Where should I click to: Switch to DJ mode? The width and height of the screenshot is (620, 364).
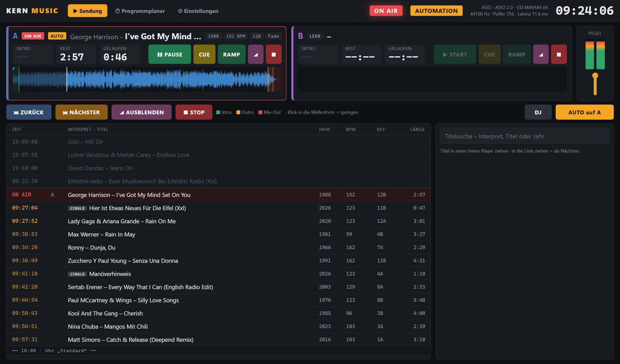[538, 112]
